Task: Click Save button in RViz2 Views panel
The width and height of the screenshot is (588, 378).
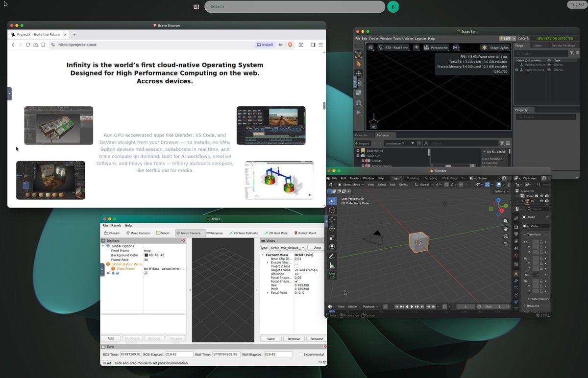Action: (271, 339)
